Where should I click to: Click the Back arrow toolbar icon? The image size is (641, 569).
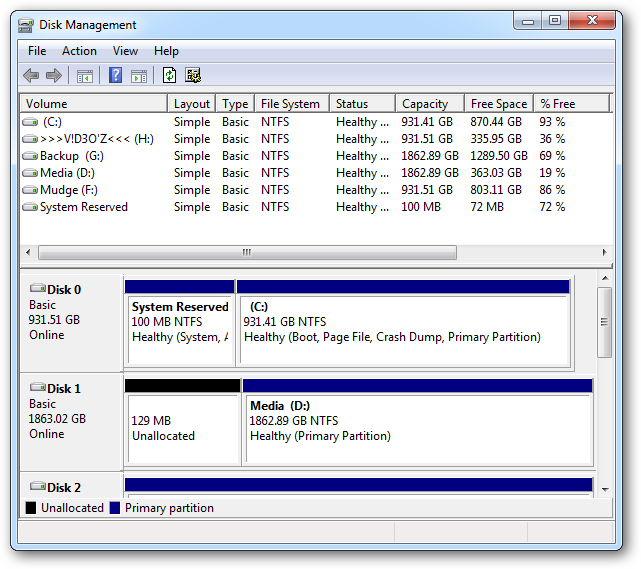pyautogui.click(x=31, y=76)
